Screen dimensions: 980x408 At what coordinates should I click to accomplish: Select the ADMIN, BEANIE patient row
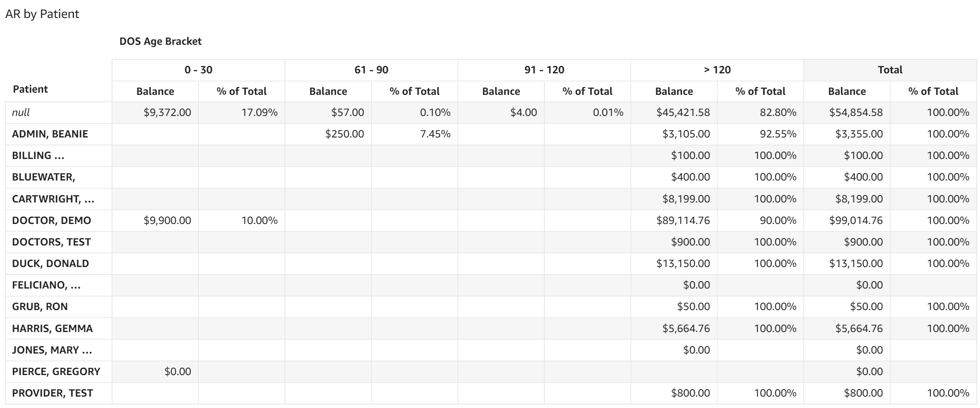pyautogui.click(x=50, y=134)
